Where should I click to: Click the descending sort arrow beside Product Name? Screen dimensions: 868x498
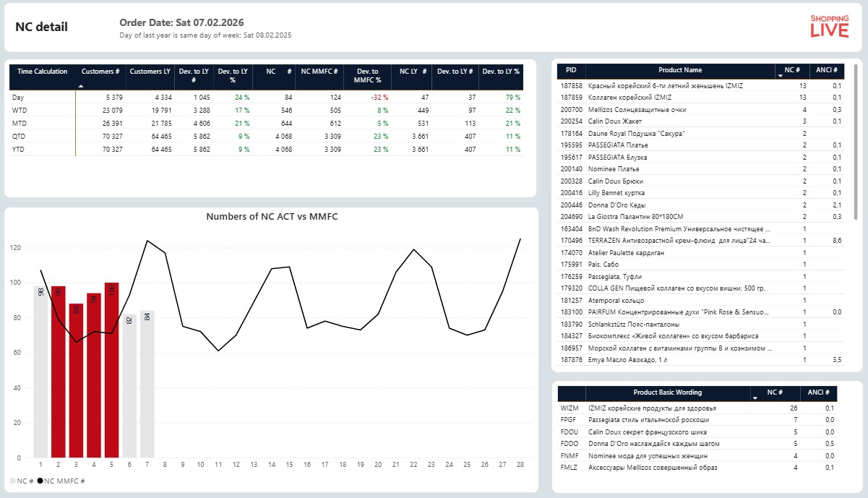(779, 75)
